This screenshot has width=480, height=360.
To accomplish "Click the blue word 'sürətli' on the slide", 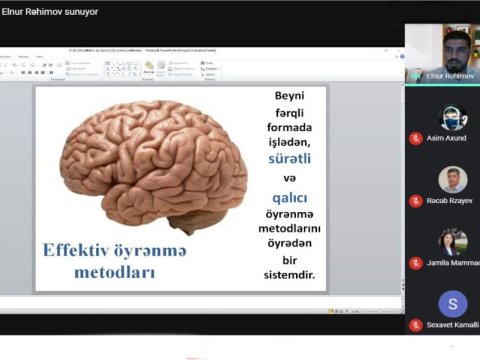I will [x=289, y=159].
